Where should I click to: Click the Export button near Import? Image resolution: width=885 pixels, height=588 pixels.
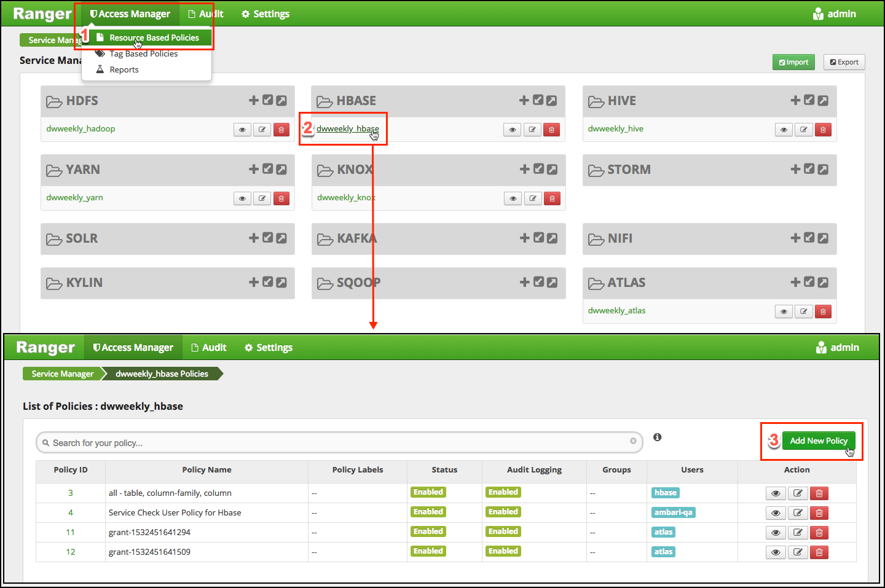coord(844,62)
